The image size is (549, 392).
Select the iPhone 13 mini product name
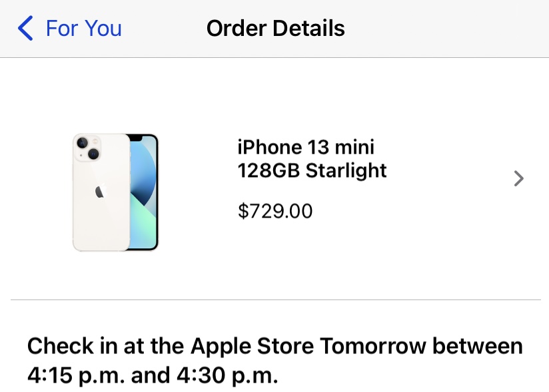pyautogui.click(x=306, y=147)
